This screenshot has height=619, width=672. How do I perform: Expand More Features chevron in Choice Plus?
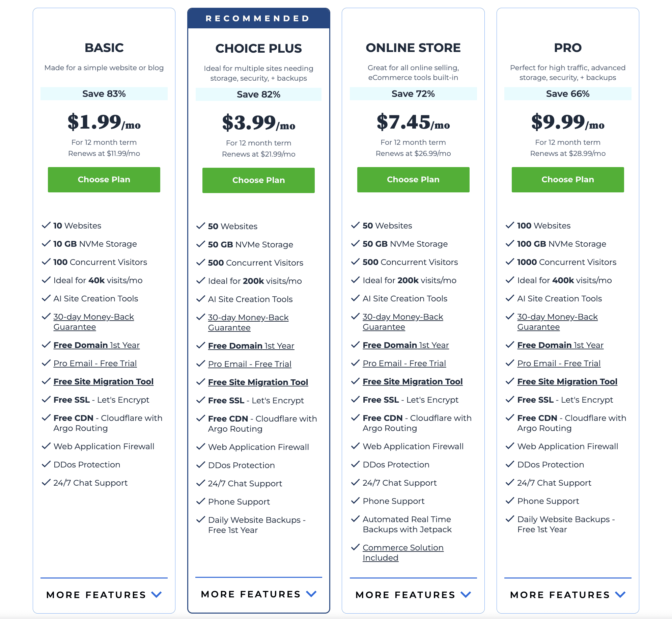(x=311, y=594)
